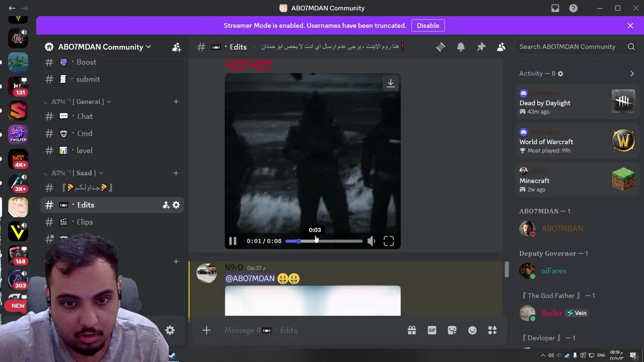Open World of Warcraft activity card

(578, 141)
